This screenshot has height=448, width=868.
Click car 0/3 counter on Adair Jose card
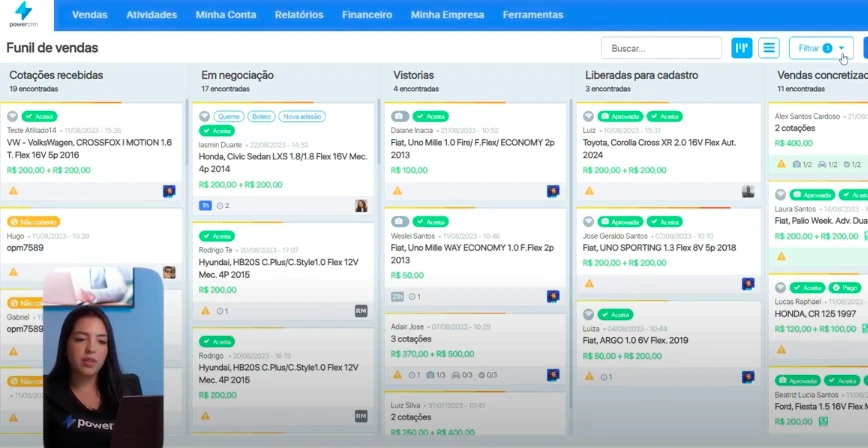coord(462,375)
